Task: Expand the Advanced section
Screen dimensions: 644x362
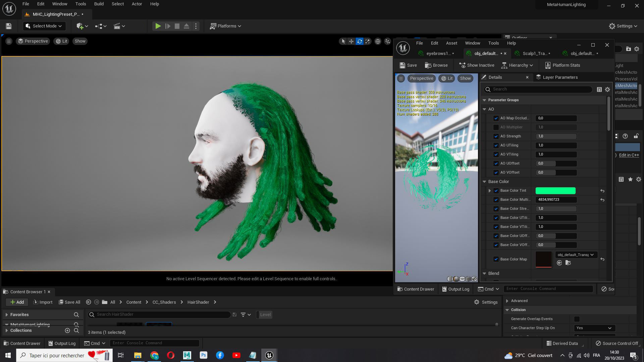Action: [x=507, y=301]
